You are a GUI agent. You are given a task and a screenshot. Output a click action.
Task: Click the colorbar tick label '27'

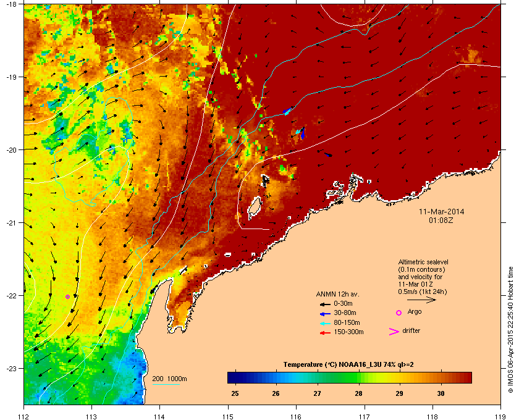[317, 394]
